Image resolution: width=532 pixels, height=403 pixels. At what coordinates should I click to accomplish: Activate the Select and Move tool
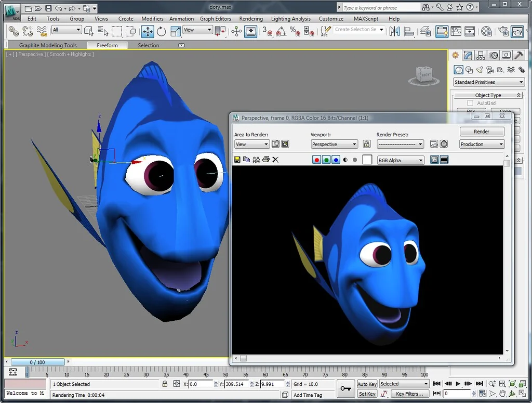tap(148, 32)
